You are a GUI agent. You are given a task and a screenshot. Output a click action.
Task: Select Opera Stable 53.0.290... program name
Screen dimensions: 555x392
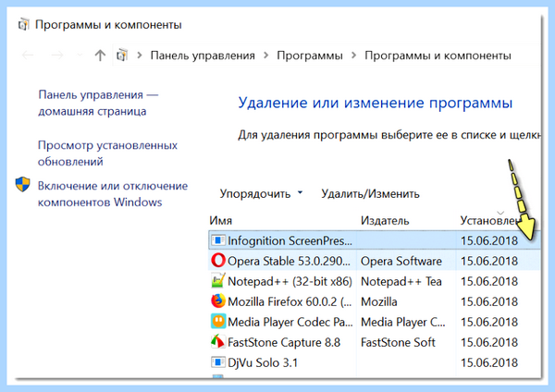[x=289, y=261]
